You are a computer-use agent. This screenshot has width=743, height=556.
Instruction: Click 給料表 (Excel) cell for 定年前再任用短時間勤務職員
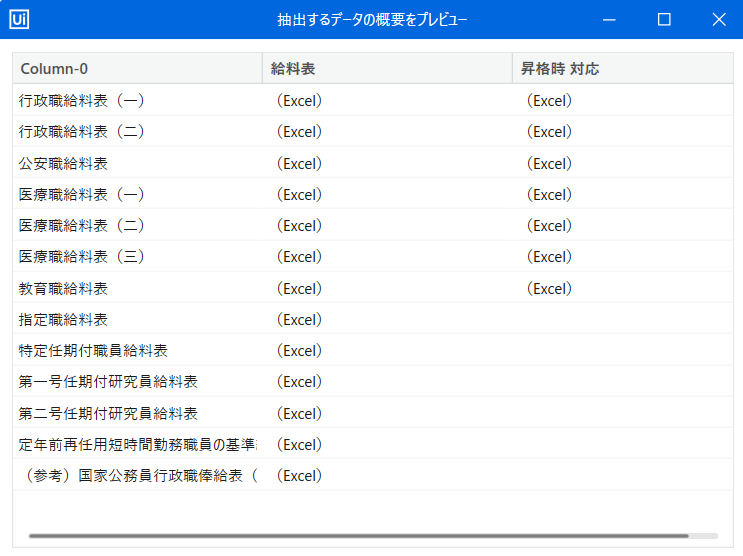tap(387, 445)
